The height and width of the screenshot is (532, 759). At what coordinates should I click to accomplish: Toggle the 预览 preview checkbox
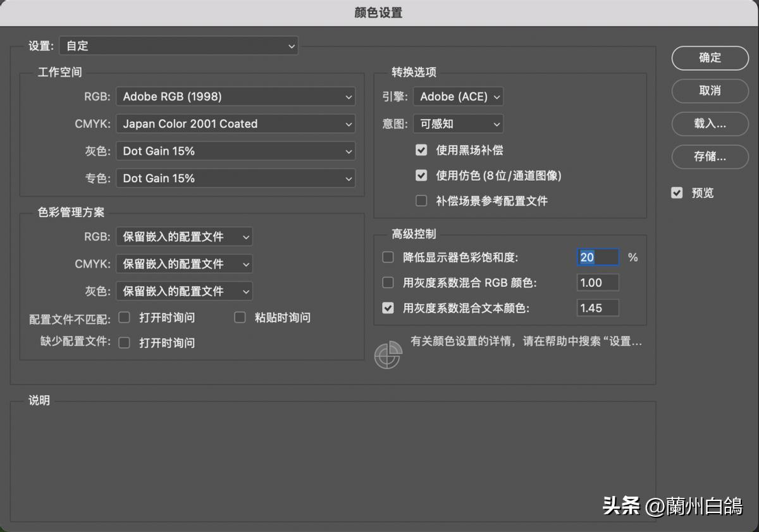click(677, 193)
